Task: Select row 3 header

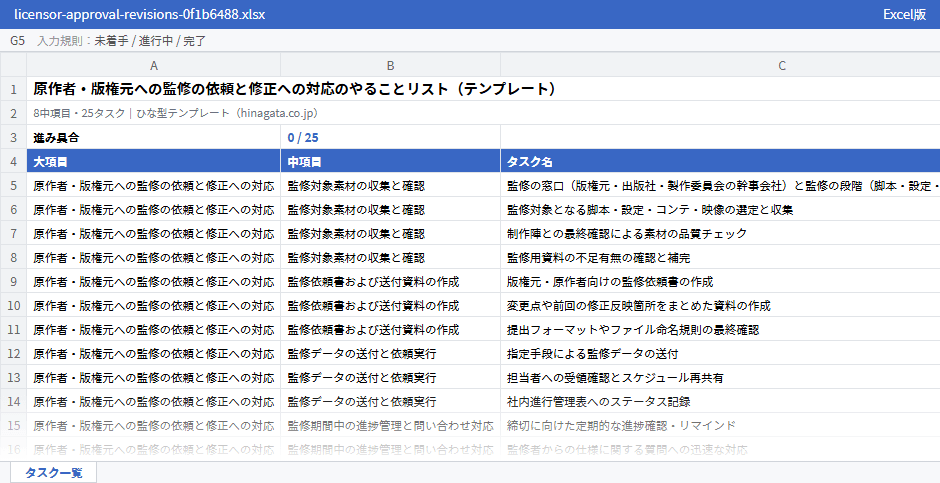Action: pyautogui.click(x=13, y=137)
